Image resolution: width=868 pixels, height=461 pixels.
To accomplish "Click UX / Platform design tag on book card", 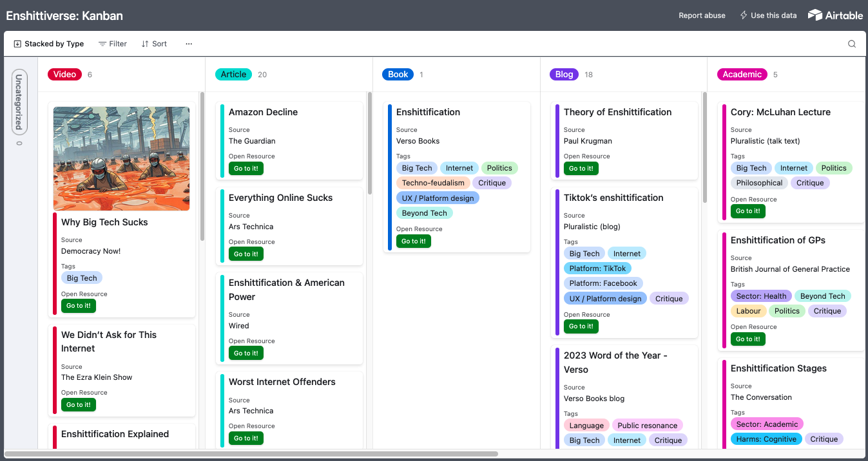I will (438, 198).
